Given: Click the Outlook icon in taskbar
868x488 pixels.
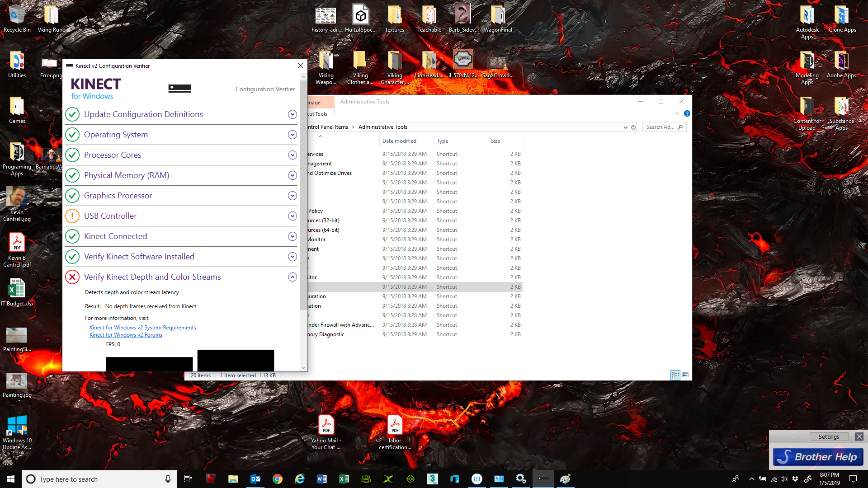Looking at the screenshot, I should (255, 479).
